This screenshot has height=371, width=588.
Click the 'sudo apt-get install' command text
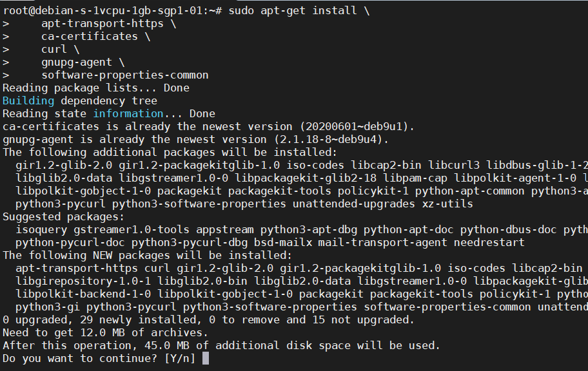300,10
